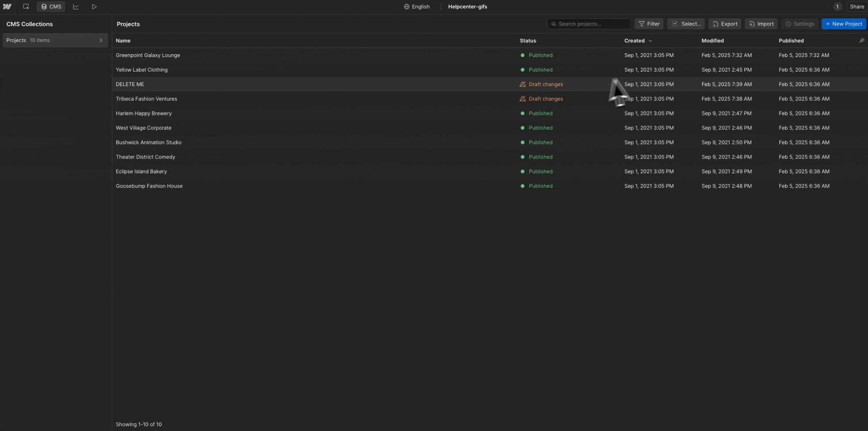Open the Insights chart icon
The image size is (868, 431).
pyautogui.click(x=76, y=7)
